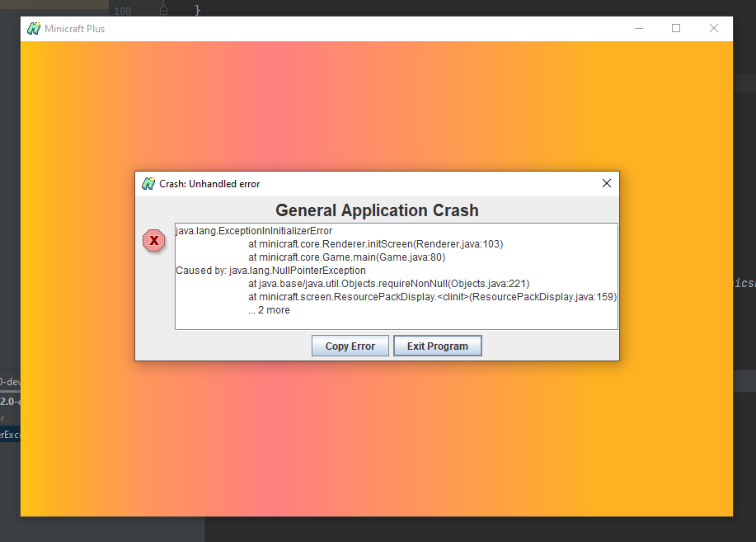
Task: Click the Exit Program button
Action: click(x=437, y=346)
